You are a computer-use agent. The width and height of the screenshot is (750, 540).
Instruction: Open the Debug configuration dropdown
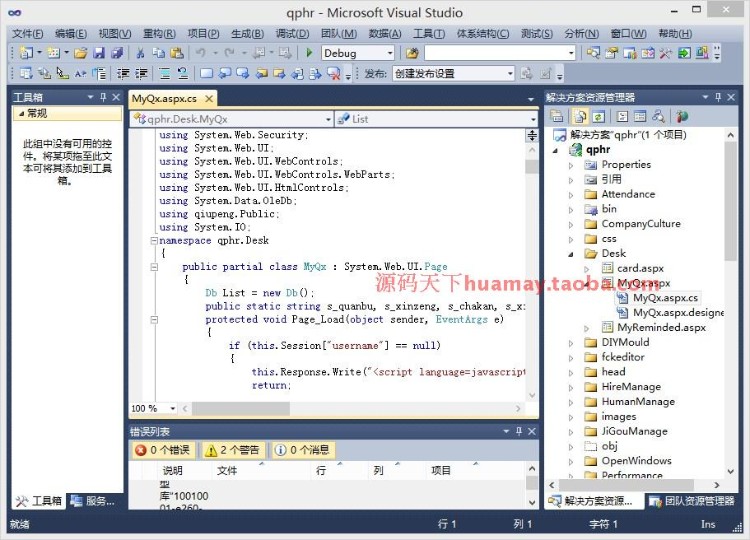click(x=390, y=53)
